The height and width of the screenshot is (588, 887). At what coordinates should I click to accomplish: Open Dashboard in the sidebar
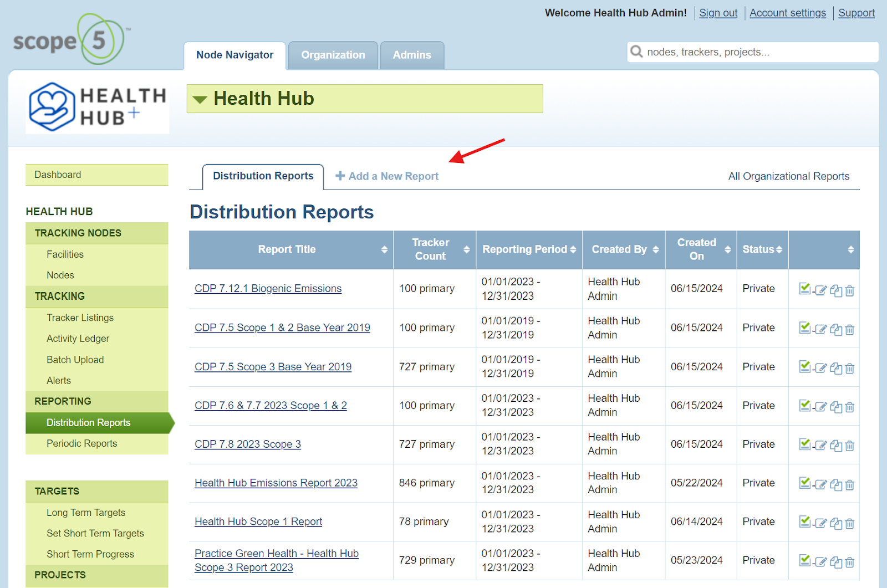(97, 175)
